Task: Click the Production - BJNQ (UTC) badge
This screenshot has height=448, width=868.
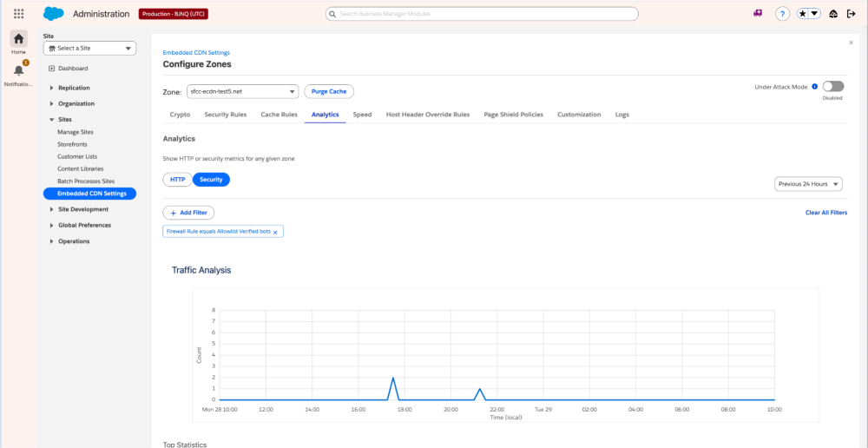Action: click(174, 14)
